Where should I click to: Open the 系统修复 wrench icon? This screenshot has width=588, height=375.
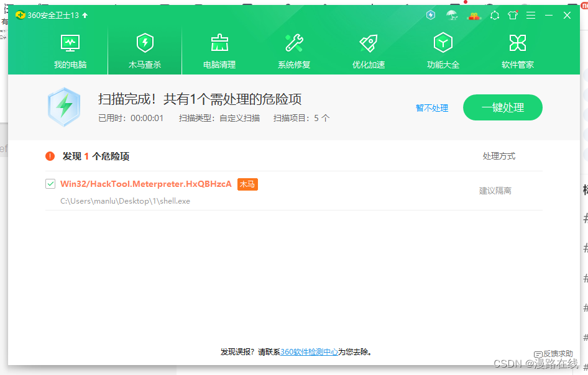[294, 43]
